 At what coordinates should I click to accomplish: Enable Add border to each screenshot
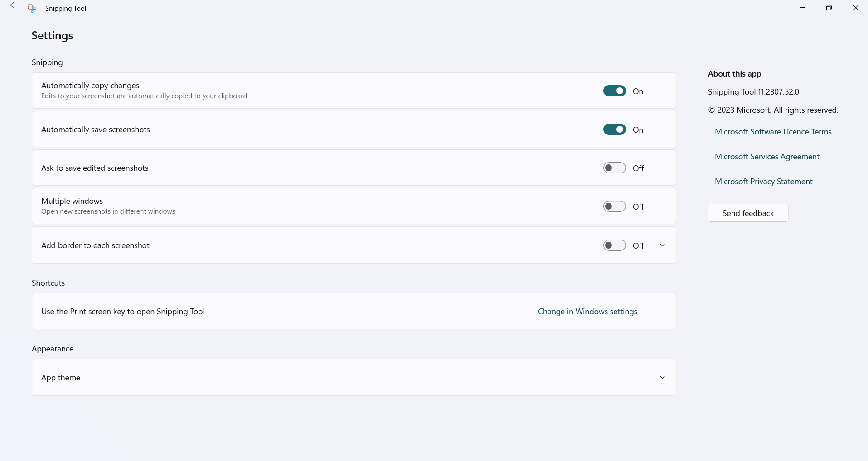click(x=614, y=245)
